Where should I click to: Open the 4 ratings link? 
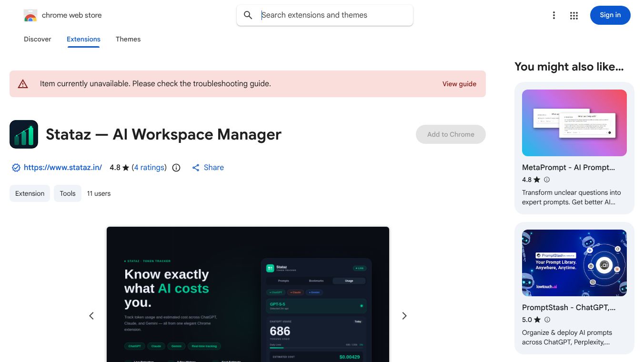click(x=149, y=168)
